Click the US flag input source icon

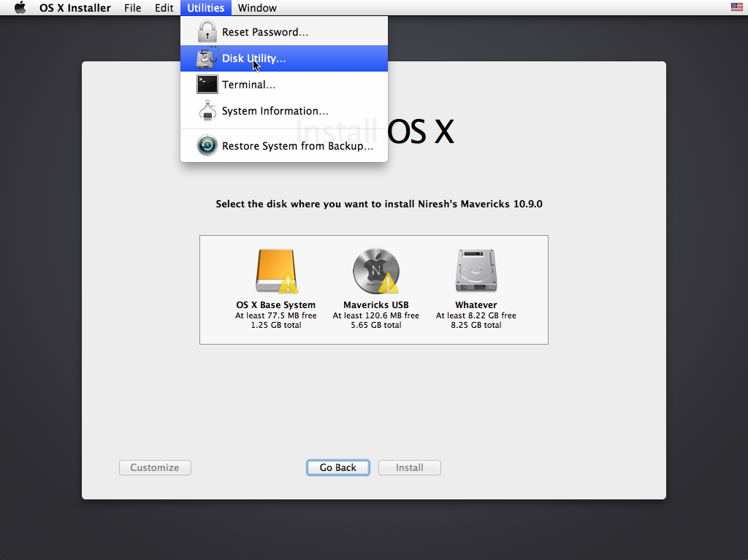pyautogui.click(x=736, y=7)
